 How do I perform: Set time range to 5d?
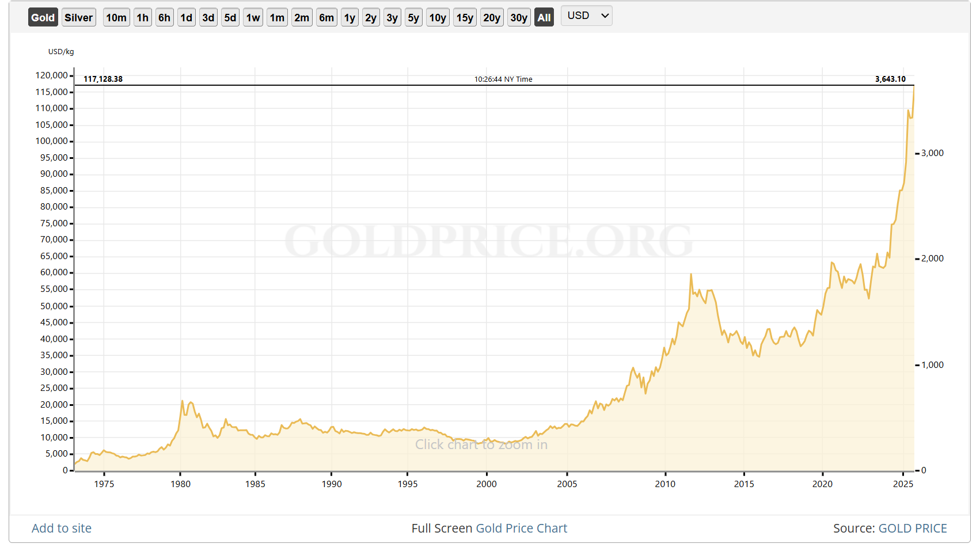(x=230, y=17)
